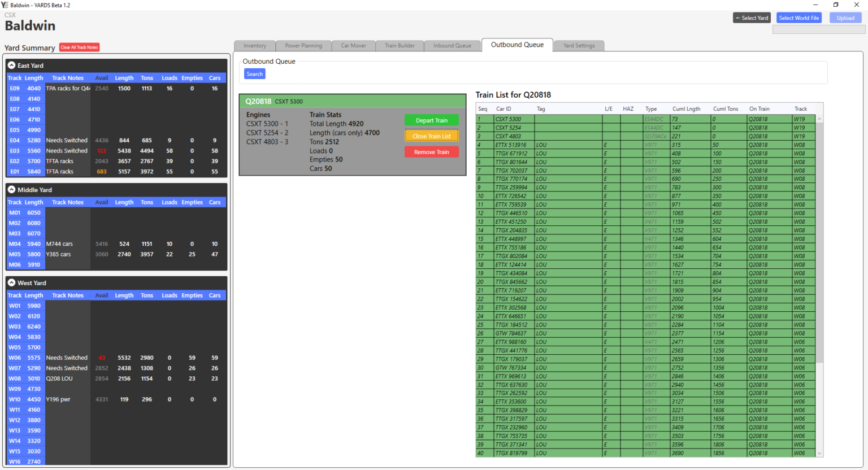Click the Select Yard button
The image size is (868, 470).
[x=752, y=18]
